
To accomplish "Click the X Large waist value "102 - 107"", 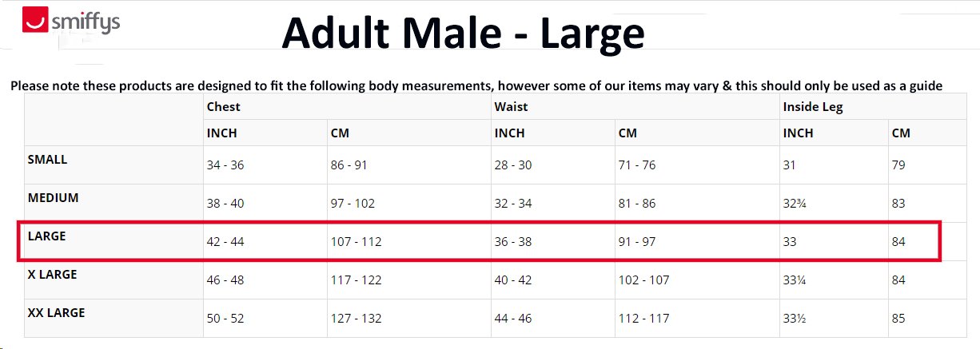I will coord(643,280).
